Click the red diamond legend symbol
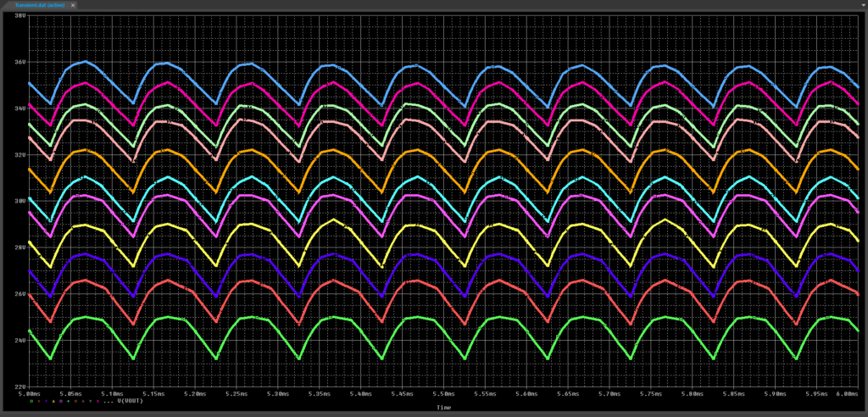 (39, 401)
